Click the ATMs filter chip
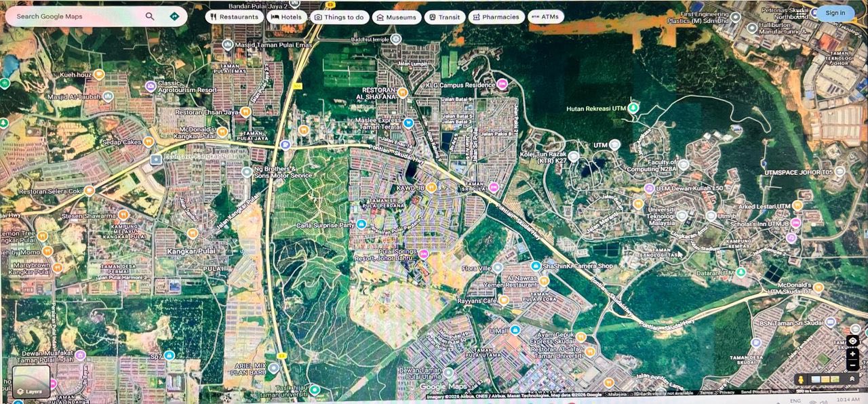 pos(545,17)
